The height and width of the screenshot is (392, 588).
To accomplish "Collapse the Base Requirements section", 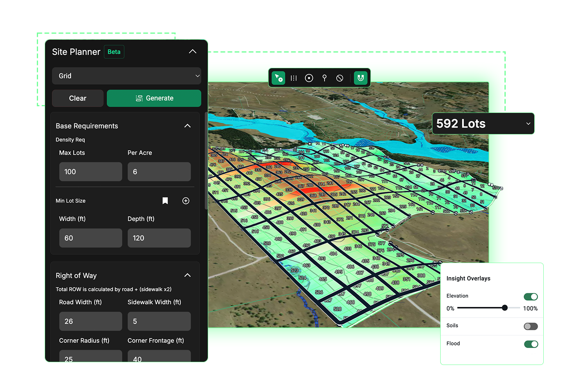I will coord(187,126).
